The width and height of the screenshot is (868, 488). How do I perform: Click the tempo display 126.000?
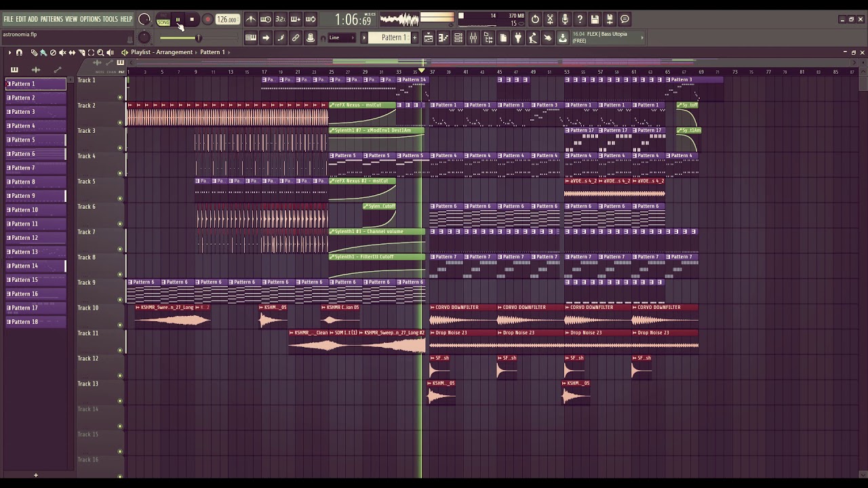coord(227,20)
